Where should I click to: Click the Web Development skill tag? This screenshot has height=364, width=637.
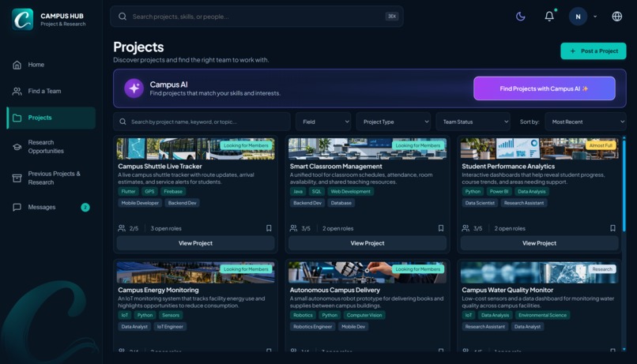click(x=350, y=192)
